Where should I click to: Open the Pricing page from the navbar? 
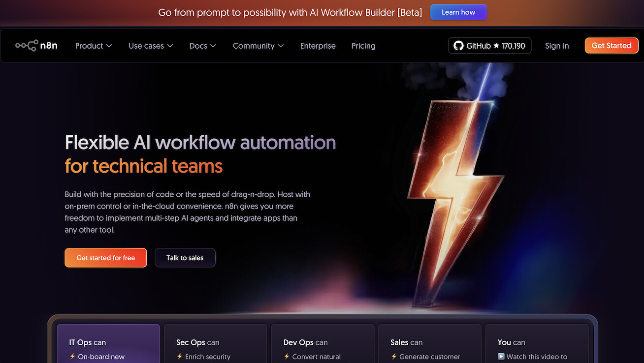[363, 45]
